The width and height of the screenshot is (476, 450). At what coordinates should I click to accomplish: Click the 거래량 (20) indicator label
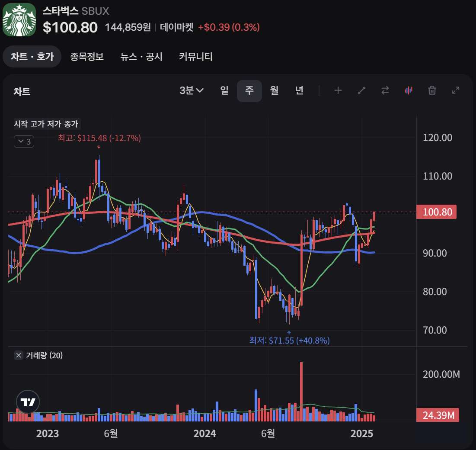click(x=45, y=355)
